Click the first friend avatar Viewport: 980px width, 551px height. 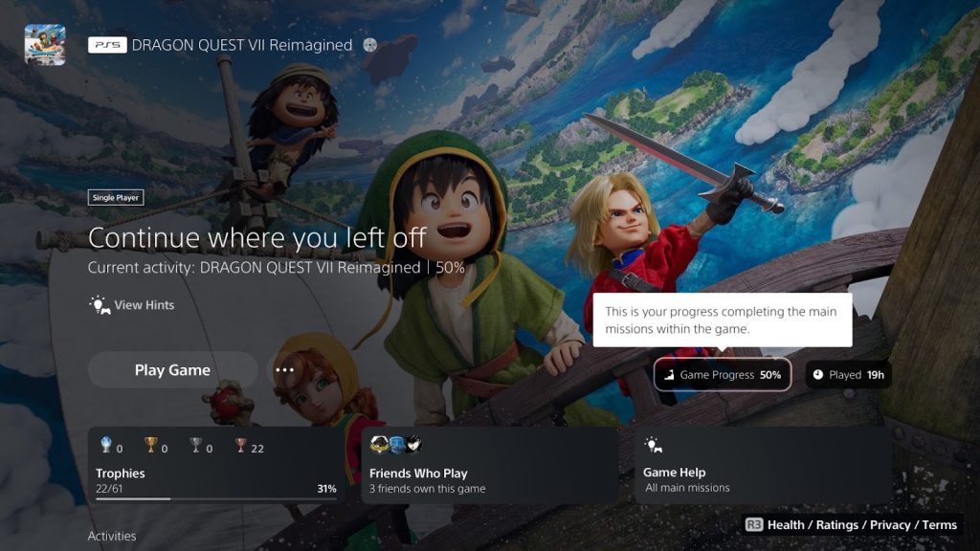(x=379, y=445)
